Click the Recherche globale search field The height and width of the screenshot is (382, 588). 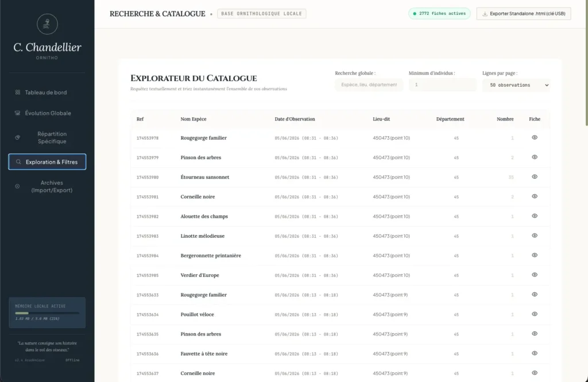point(369,85)
